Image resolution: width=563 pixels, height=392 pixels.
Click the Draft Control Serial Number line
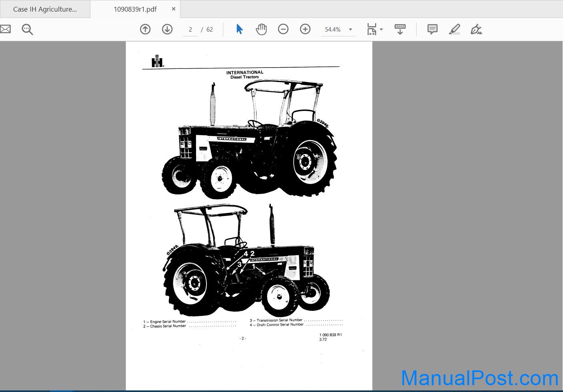click(x=296, y=324)
